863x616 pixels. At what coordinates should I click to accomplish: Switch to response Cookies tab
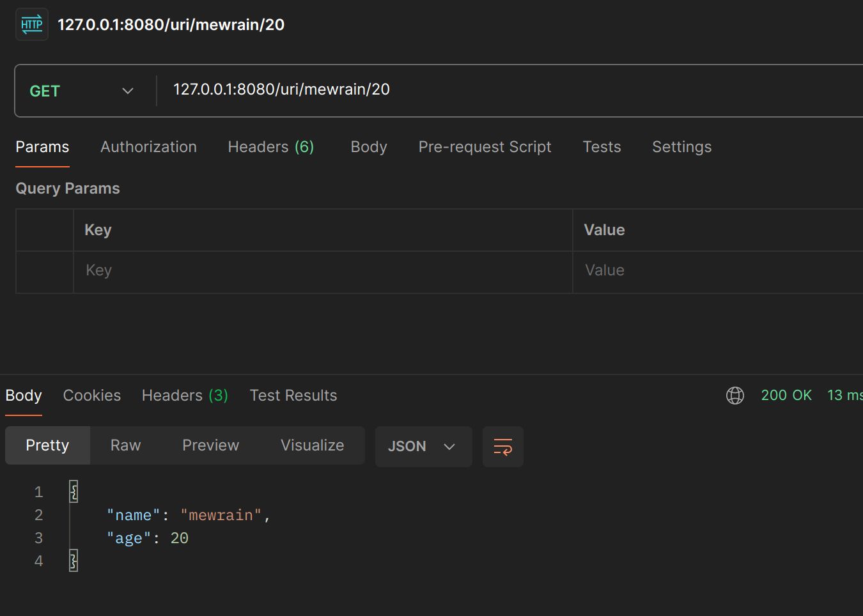coord(91,396)
